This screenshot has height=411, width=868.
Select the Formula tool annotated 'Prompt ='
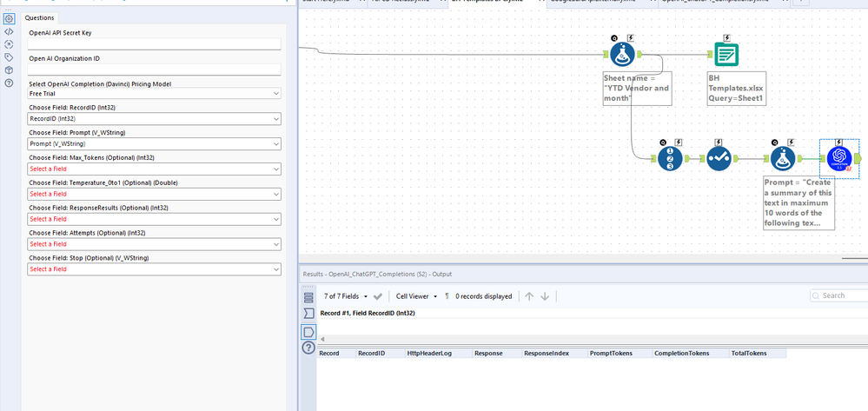pos(784,158)
